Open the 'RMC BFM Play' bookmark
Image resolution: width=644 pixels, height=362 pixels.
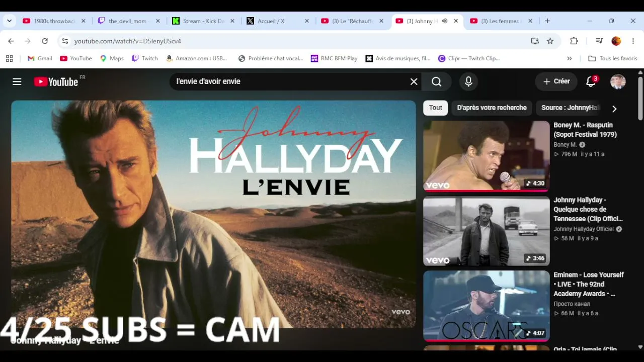(x=334, y=58)
